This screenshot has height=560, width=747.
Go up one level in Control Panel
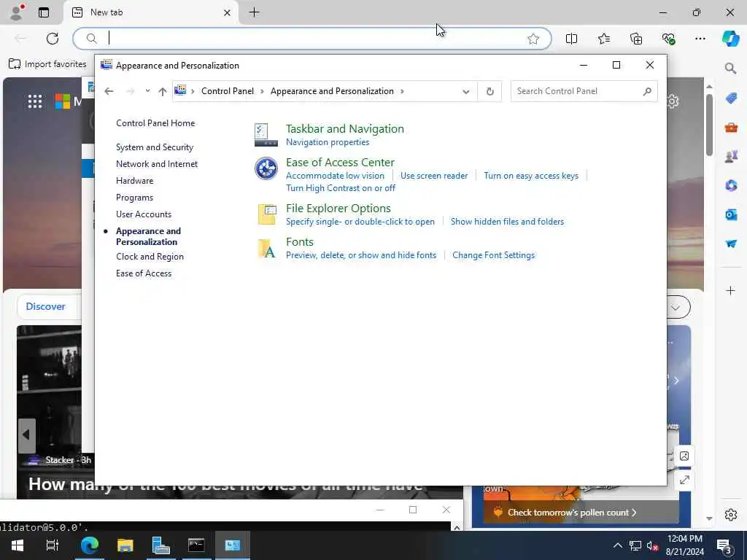coord(163,91)
